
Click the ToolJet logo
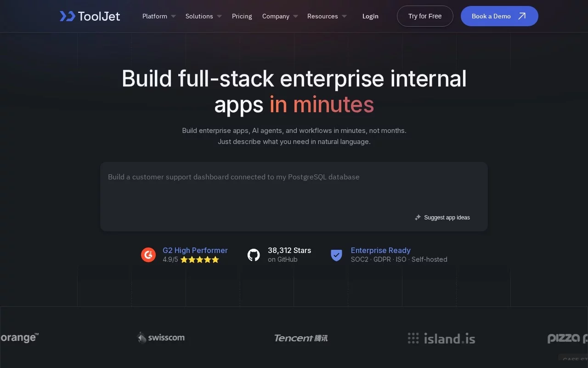pyautogui.click(x=90, y=16)
